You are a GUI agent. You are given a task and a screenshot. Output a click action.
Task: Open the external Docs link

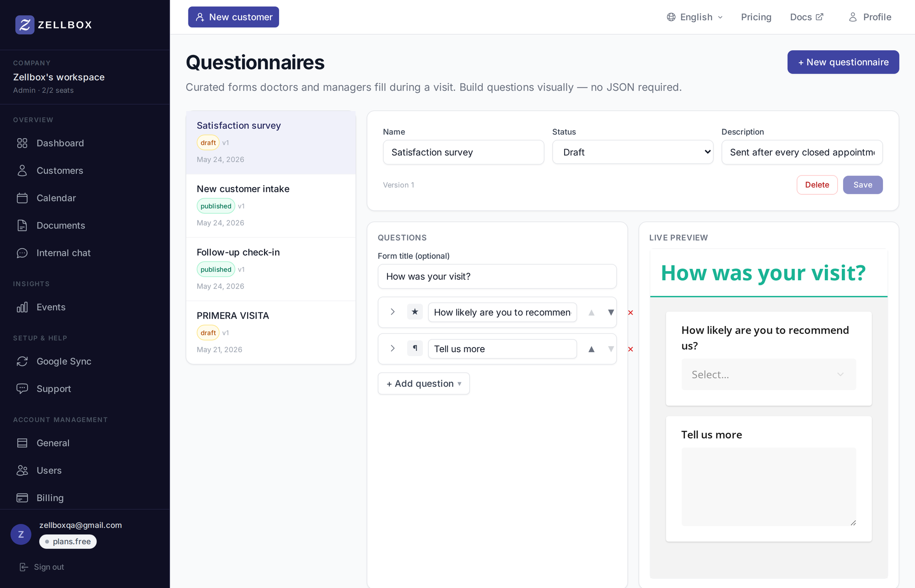click(x=807, y=17)
